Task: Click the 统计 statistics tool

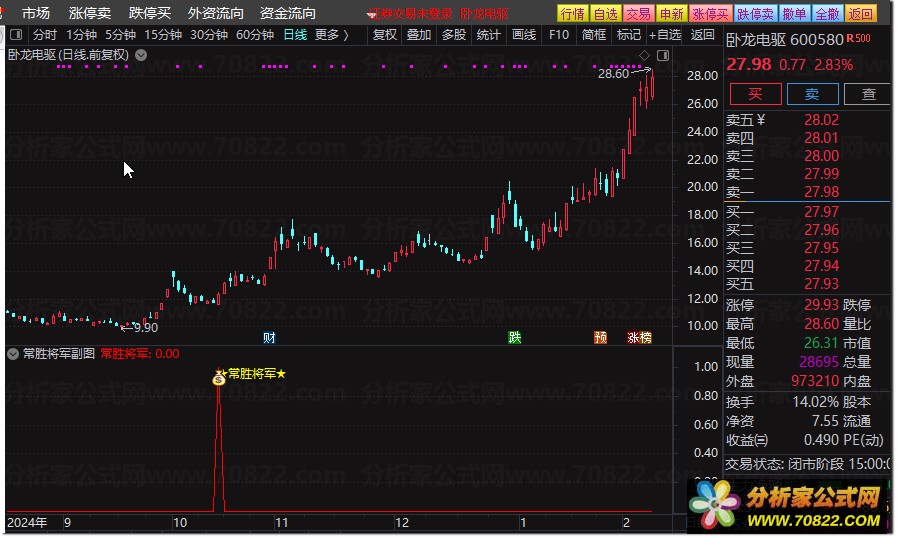Action: click(x=489, y=35)
